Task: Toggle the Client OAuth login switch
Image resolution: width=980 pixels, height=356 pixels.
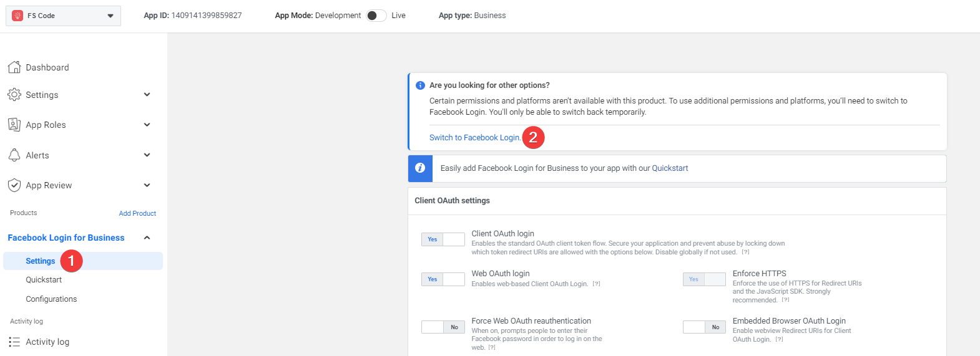Action: (x=443, y=239)
